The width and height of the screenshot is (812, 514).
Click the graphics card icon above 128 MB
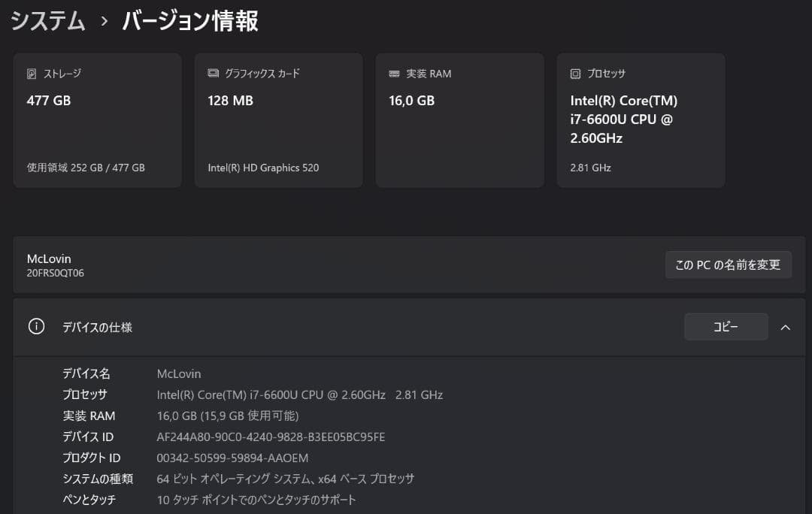[x=212, y=73]
